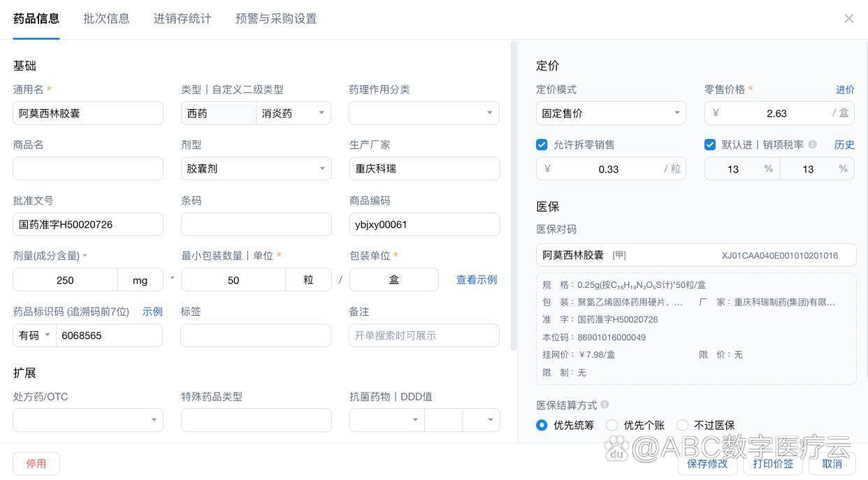868x480 pixels.
Task: Click the 商品名 input field
Action: click(x=88, y=168)
